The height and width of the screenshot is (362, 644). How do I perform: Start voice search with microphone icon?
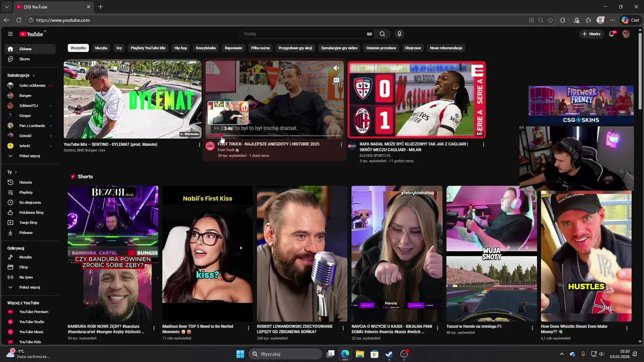click(399, 34)
